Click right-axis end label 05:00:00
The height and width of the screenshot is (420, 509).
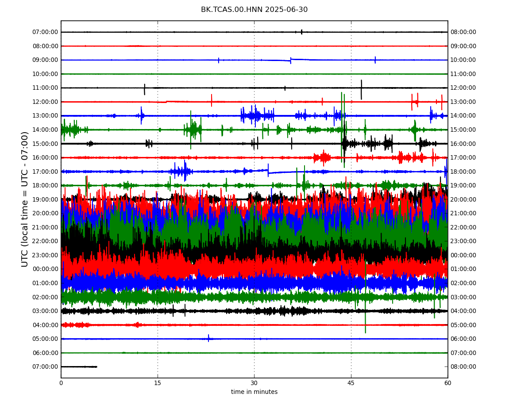click(x=463, y=325)
